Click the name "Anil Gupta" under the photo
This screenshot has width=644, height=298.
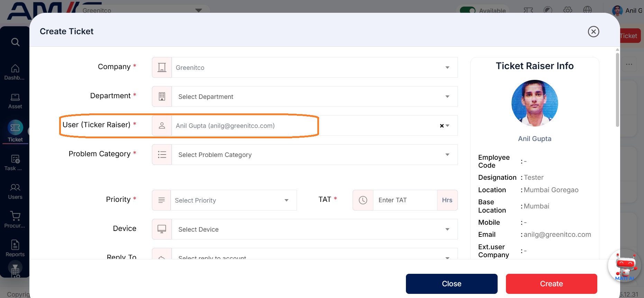pyautogui.click(x=535, y=139)
